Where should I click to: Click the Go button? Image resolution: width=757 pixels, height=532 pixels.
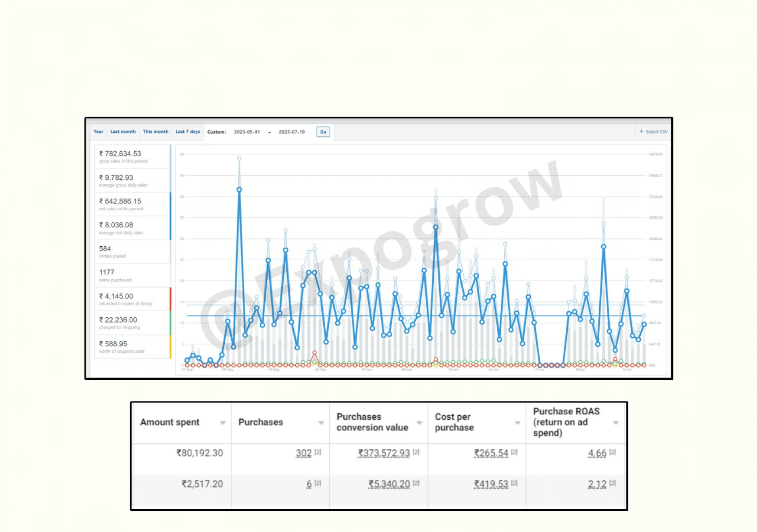pos(323,132)
